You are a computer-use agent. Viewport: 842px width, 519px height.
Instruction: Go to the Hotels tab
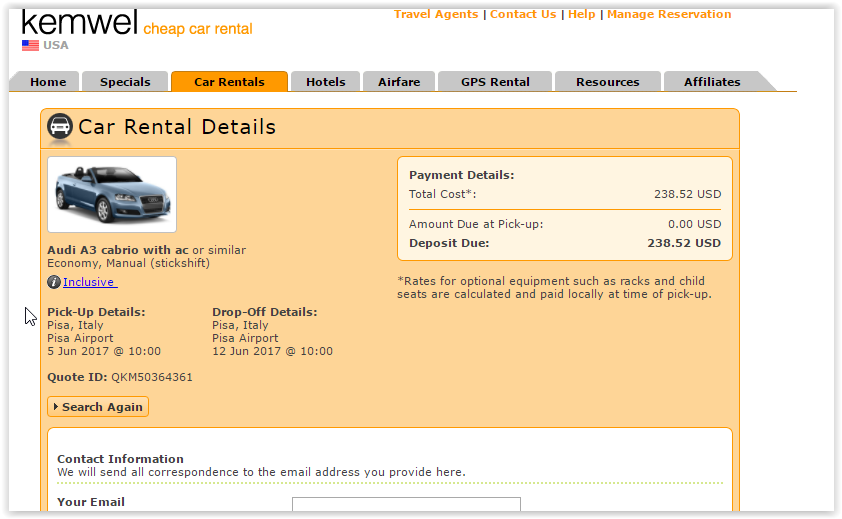point(325,82)
